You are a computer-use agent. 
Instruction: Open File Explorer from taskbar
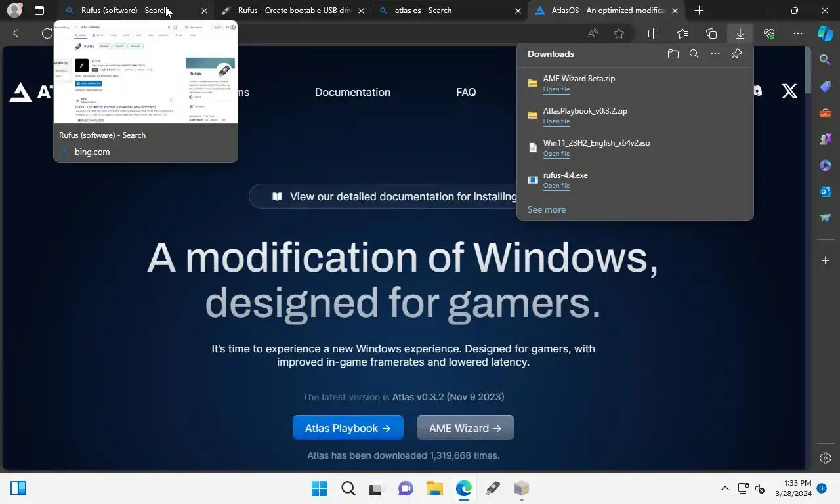click(434, 488)
